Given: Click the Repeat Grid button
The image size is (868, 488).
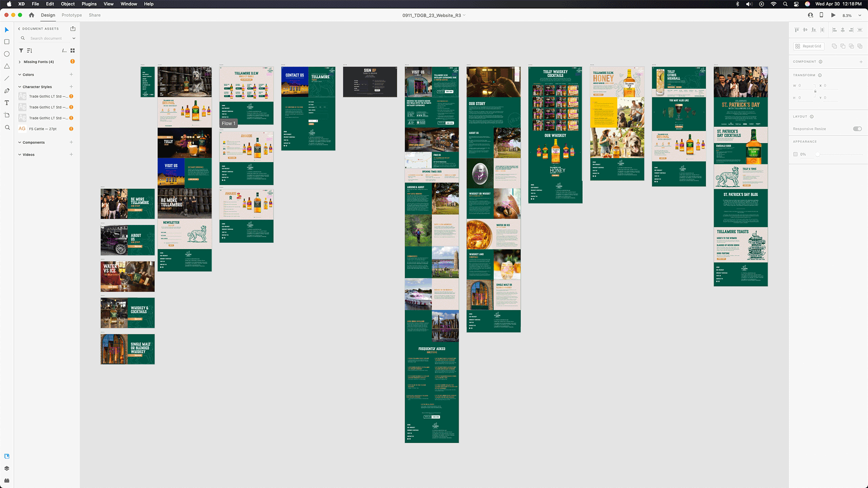Looking at the screenshot, I should (x=809, y=46).
